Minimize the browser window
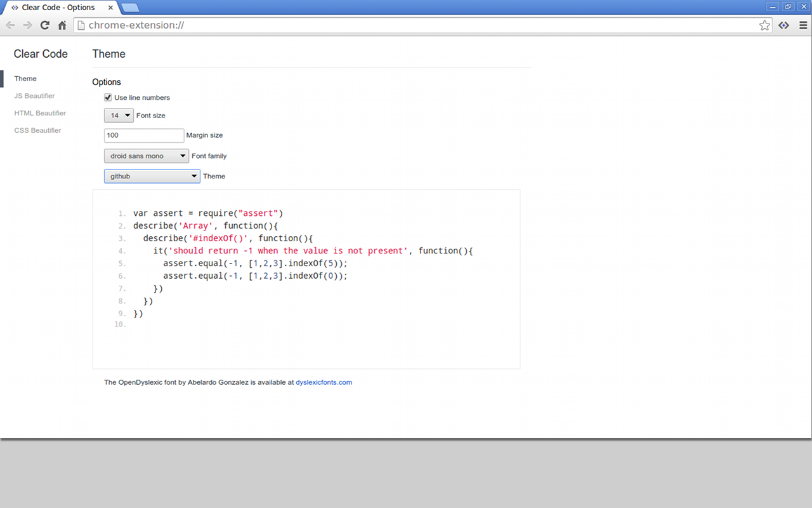Screen dimensions: 812x508 (773, 6)
